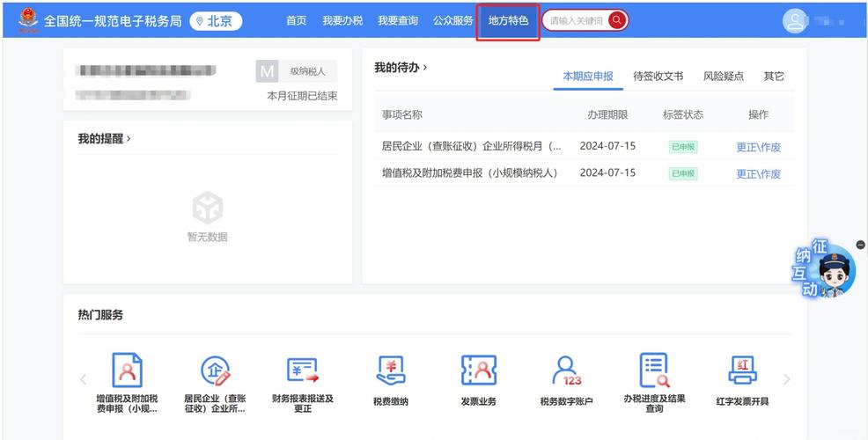Switch to 待签收文书 tab
This screenshot has width=868, height=440.
pos(658,77)
